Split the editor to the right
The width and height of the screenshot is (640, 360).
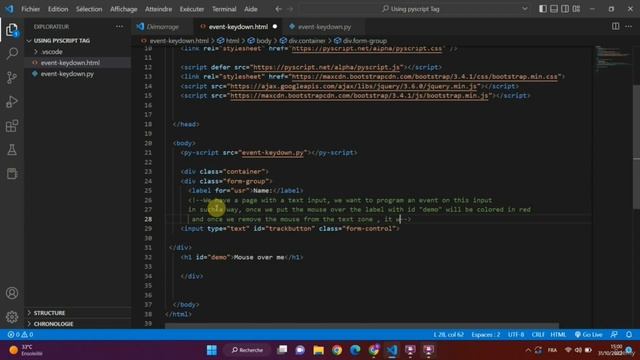(616, 27)
